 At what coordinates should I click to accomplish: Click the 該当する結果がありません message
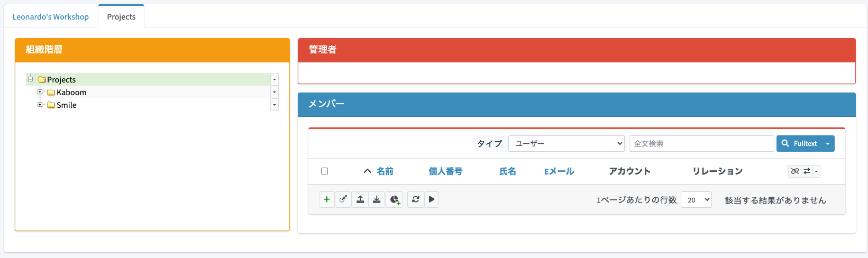coord(775,200)
